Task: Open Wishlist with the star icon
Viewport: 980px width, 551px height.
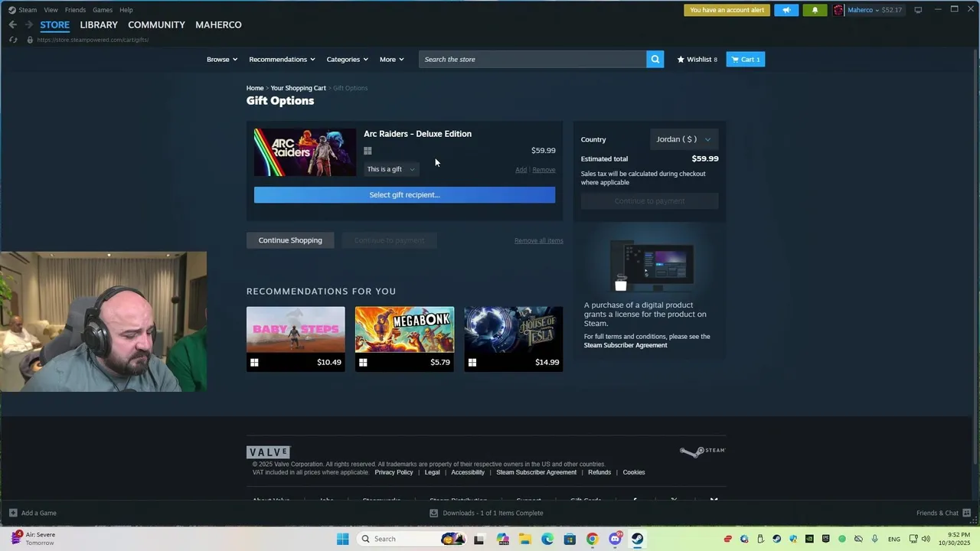Action: coord(697,59)
